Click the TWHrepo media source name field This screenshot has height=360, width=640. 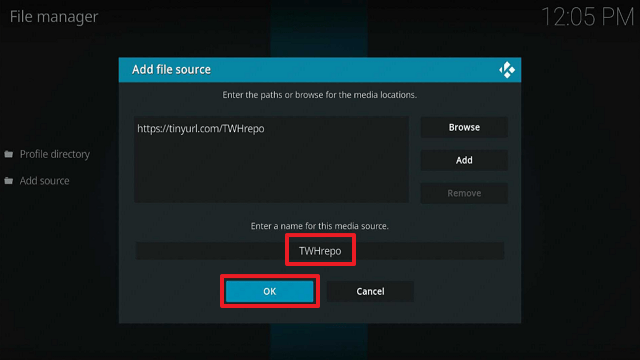tap(320, 251)
